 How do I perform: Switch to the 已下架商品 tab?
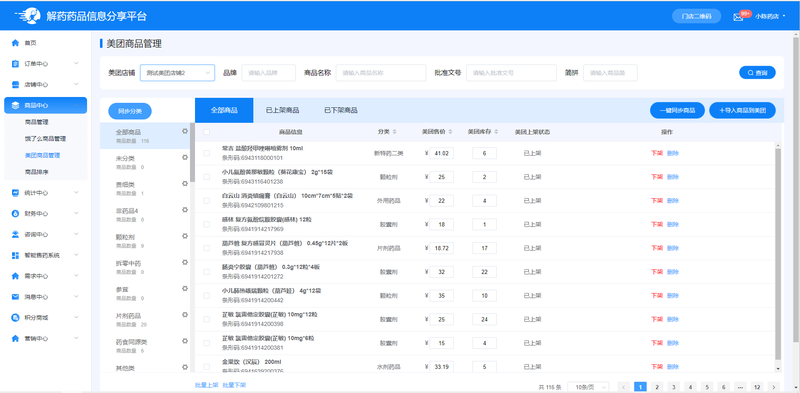coord(341,110)
